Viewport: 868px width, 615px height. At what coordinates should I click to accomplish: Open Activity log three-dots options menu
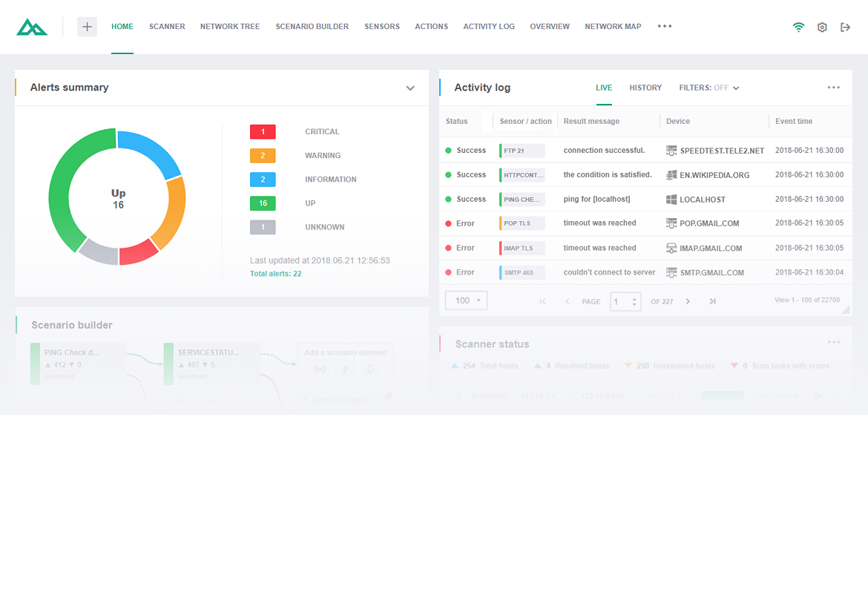click(x=834, y=88)
